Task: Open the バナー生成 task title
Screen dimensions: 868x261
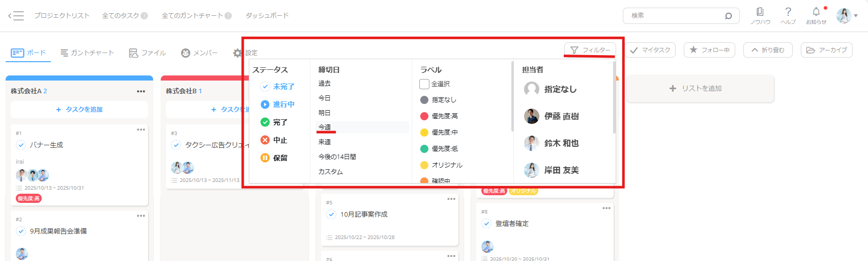Action: coord(46,145)
